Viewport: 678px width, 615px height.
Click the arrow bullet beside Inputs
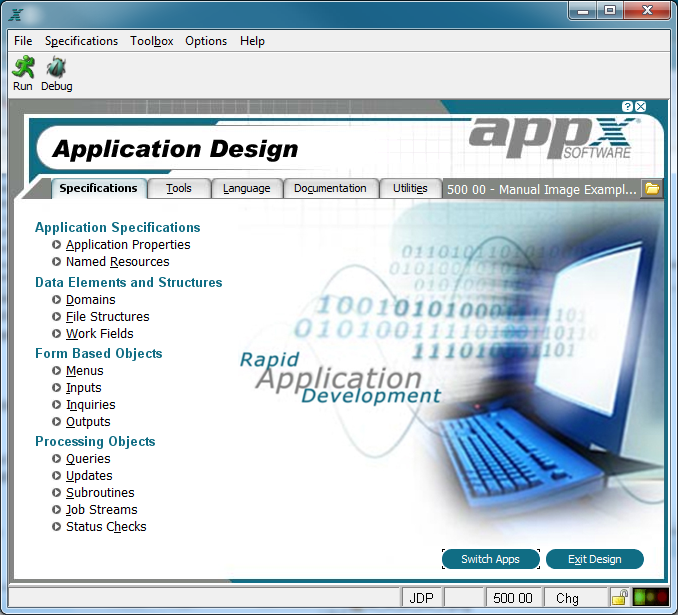pyautogui.click(x=56, y=388)
